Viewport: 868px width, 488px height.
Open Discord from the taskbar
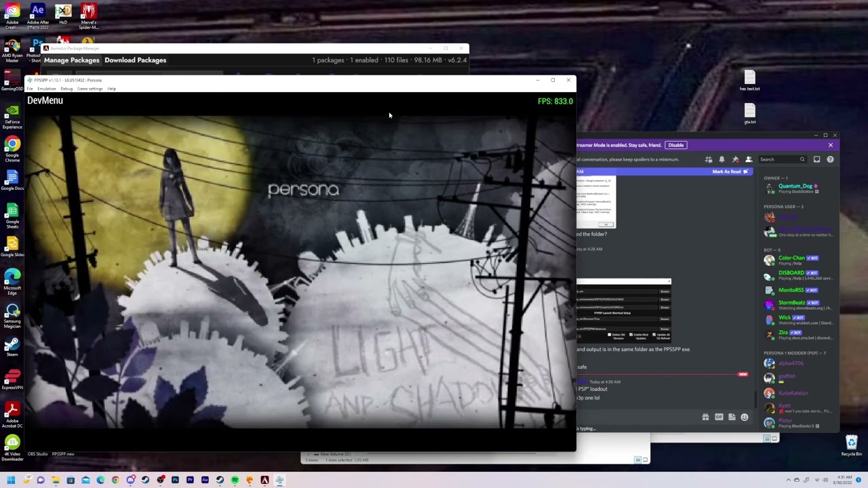click(x=130, y=480)
